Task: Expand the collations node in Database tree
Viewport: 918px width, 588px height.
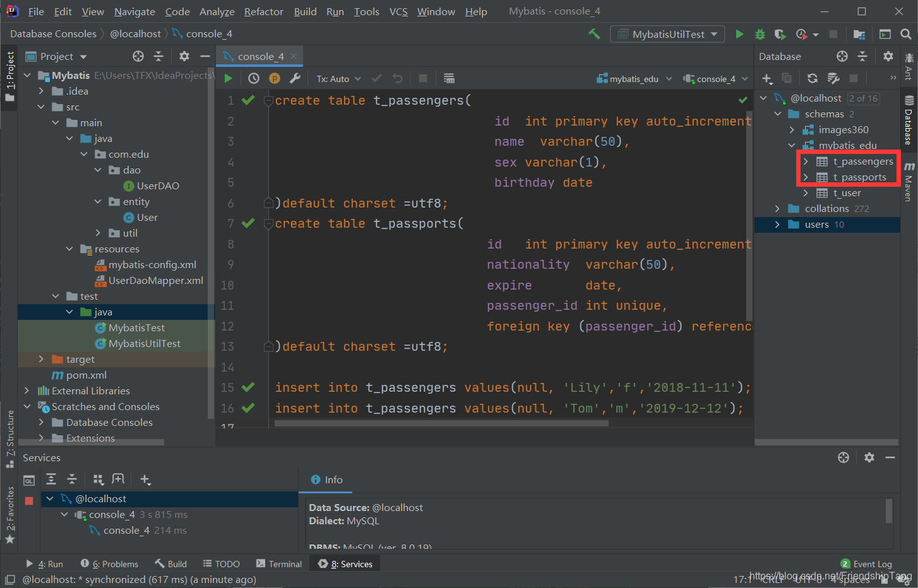Action: pyautogui.click(x=777, y=209)
